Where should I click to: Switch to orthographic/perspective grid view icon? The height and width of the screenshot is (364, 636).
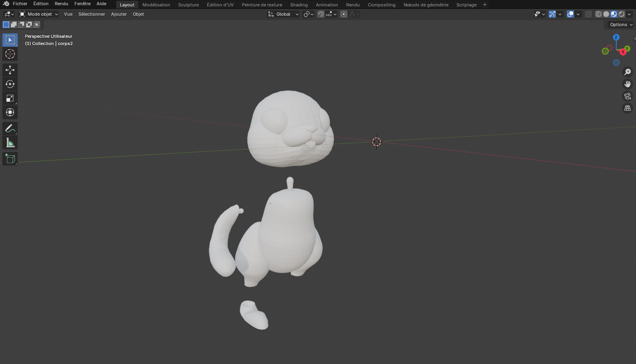(x=627, y=108)
